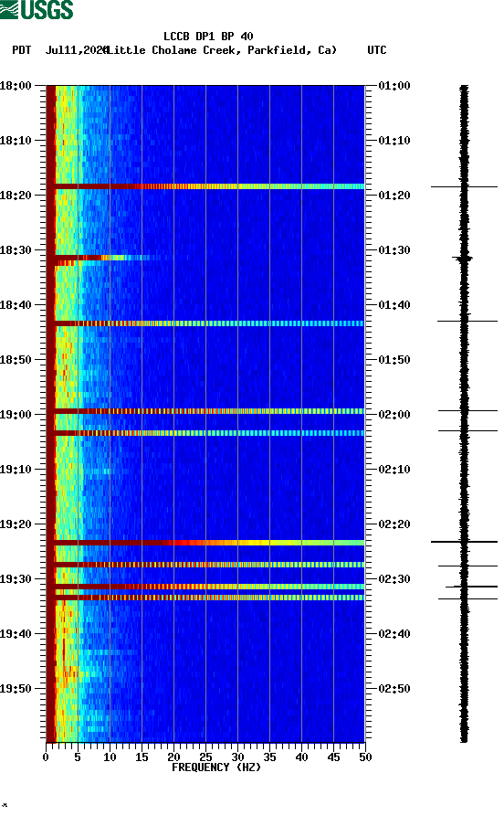The image size is (504, 815).
Task: Click the 'UTC' timezone label
Action: coord(377,50)
